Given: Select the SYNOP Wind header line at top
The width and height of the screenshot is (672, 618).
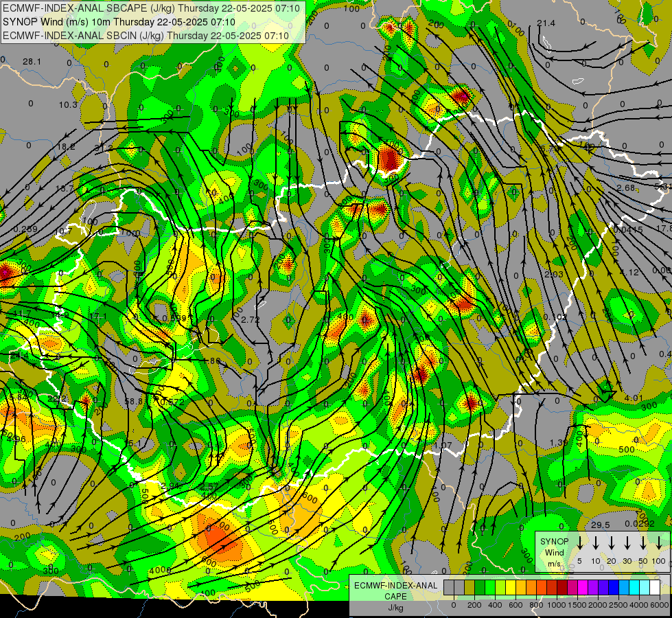Looking at the screenshot, I should pos(119,22).
